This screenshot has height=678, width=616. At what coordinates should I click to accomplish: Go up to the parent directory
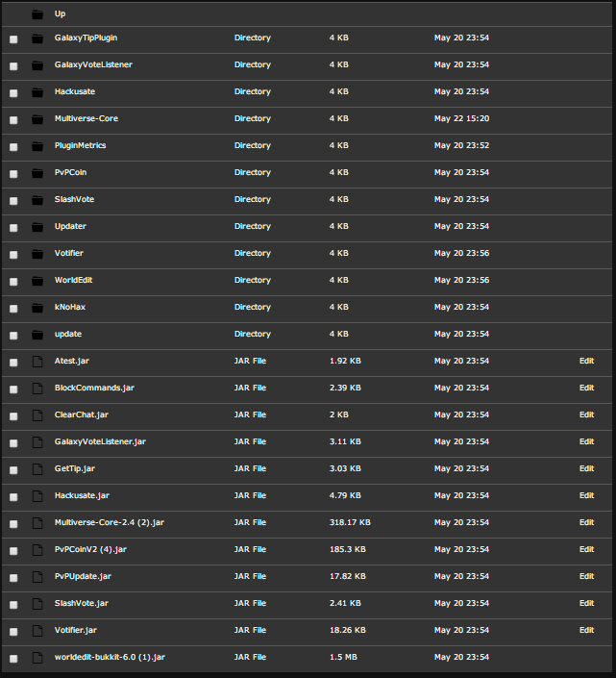coord(61,14)
